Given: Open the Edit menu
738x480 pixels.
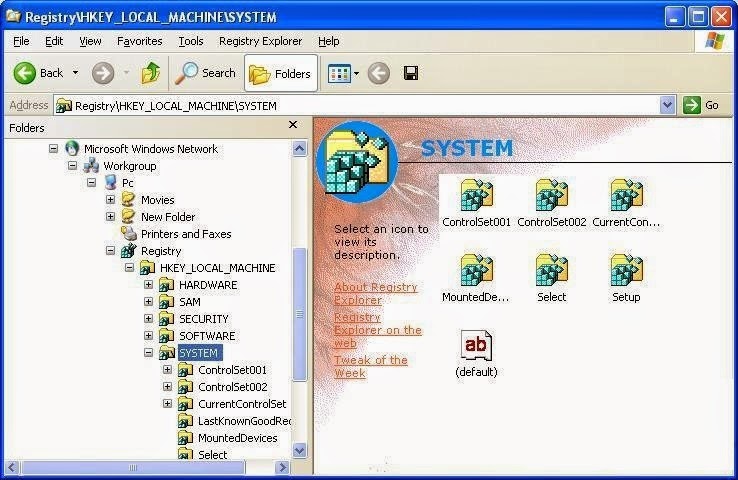Looking at the screenshot, I should click(54, 41).
